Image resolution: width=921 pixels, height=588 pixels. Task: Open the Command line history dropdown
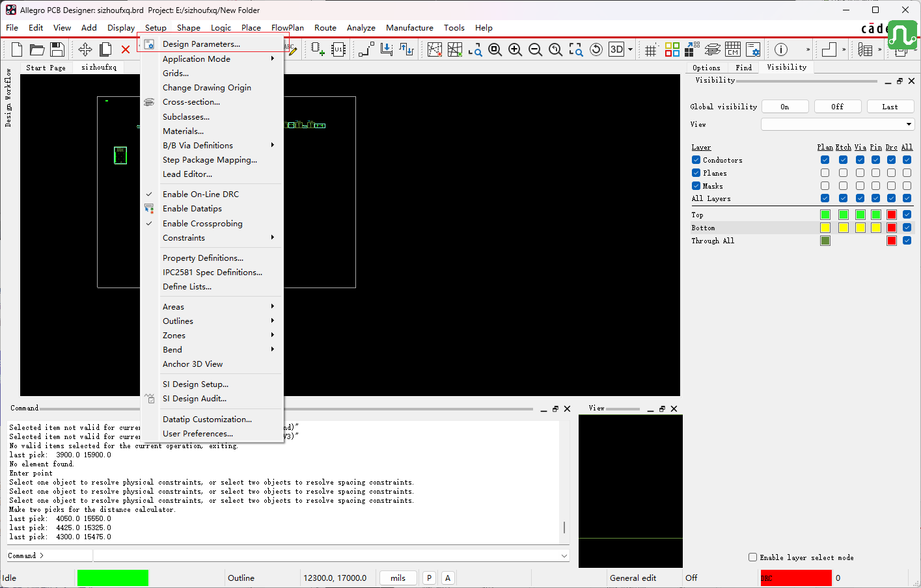coord(564,555)
